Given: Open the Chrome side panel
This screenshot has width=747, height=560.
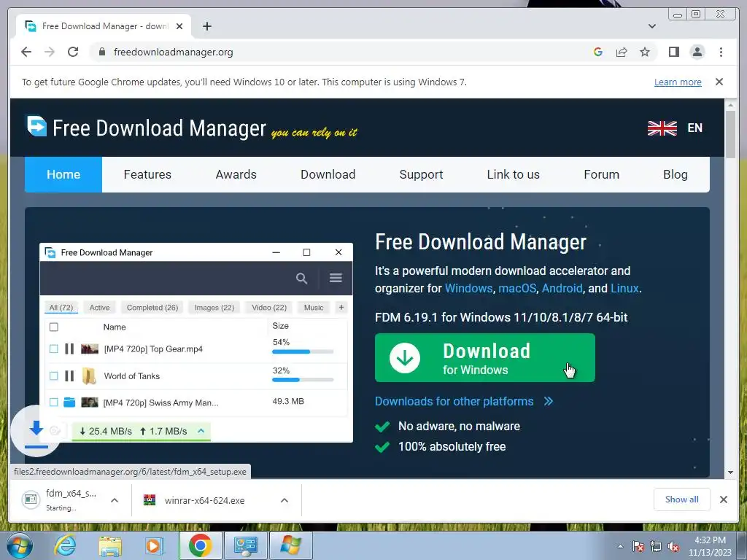Looking at the screenshot, I should 673,52.
